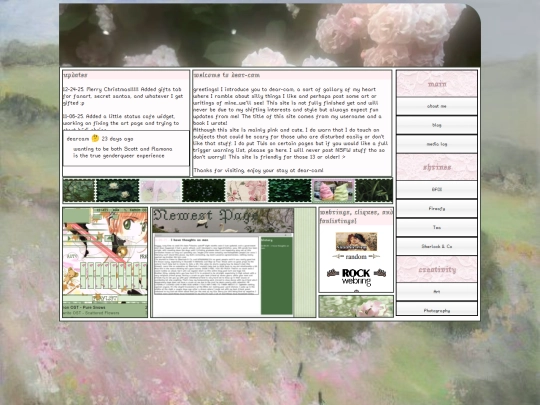Screen dimensions: 540x405
Task: Click the 'creativity' section header
Action: pos(437,269)
